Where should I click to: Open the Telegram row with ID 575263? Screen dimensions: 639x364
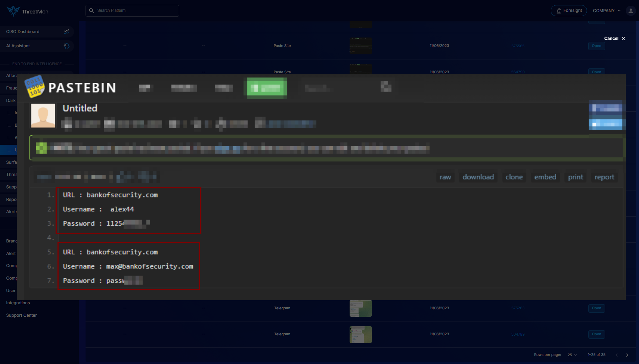(x=596, y=308)
